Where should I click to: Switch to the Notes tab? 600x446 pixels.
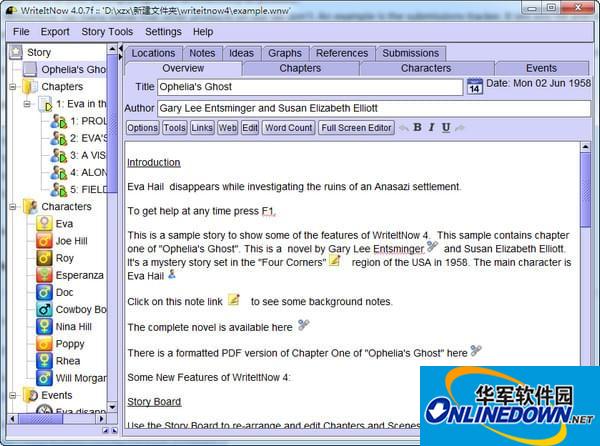tap(202, 53)
